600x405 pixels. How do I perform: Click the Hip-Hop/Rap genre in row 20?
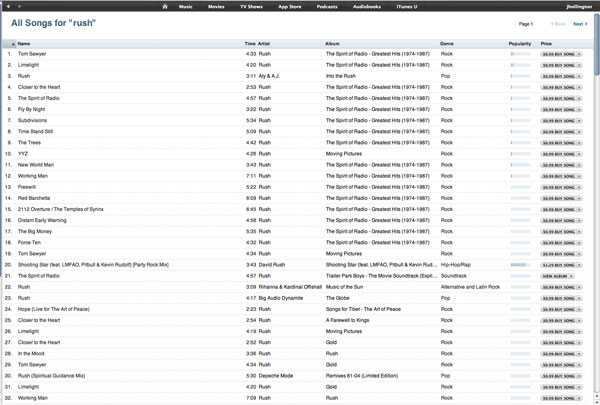(x=456, y=265)
